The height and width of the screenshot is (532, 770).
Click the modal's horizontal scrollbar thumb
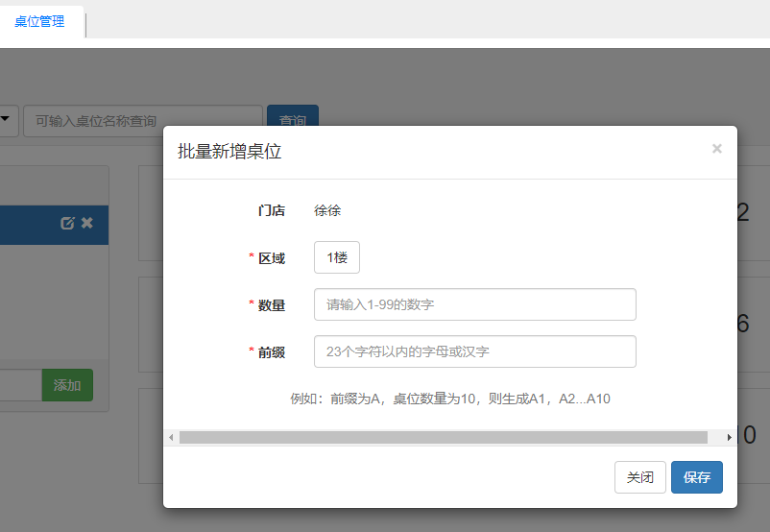pyautogui.click(x=443, y=437)
